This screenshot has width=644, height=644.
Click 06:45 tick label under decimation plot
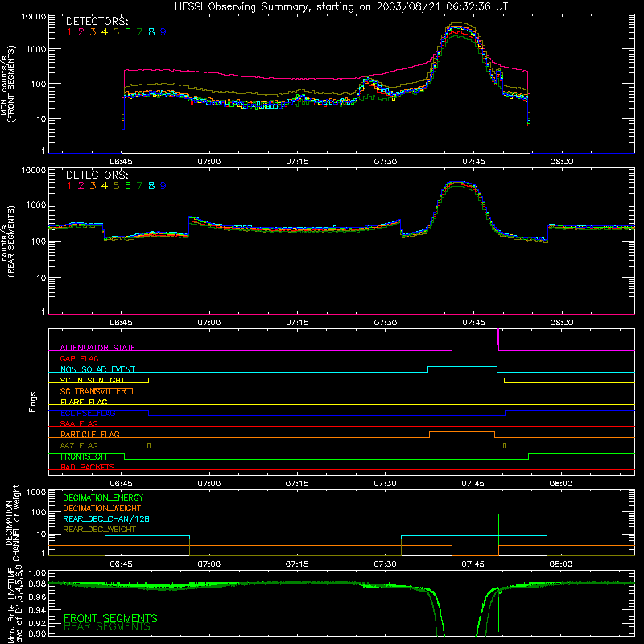click(122, 564)
